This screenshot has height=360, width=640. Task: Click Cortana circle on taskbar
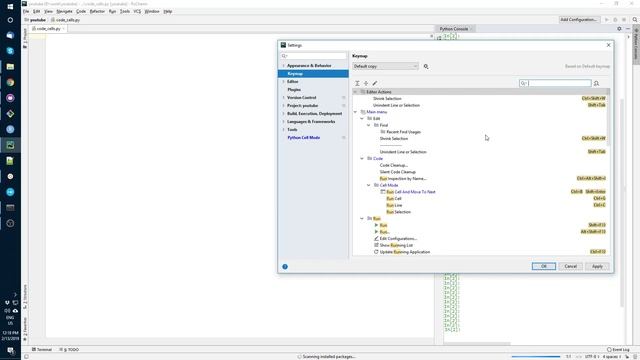(x=10, y=20)
